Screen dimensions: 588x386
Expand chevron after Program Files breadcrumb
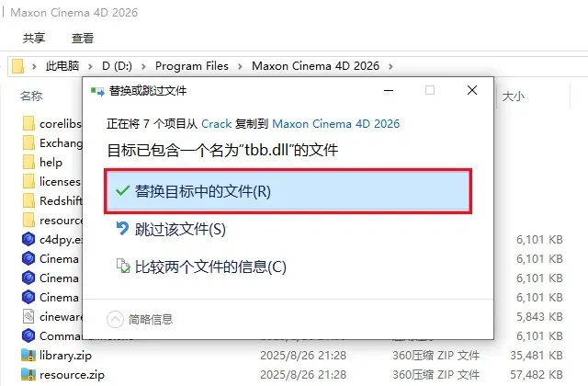pos(240,66)
